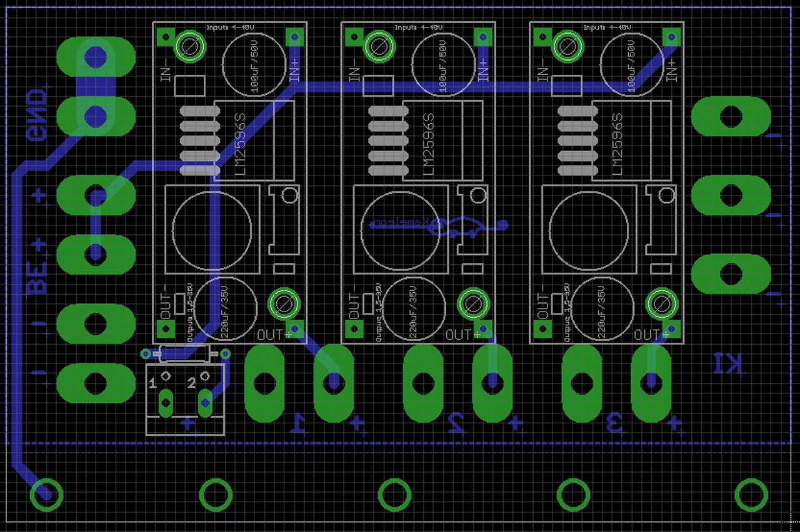Select the IN+ square pad on the leftmost module
This screenshot has height=532, width=800.
click(294, 37)
